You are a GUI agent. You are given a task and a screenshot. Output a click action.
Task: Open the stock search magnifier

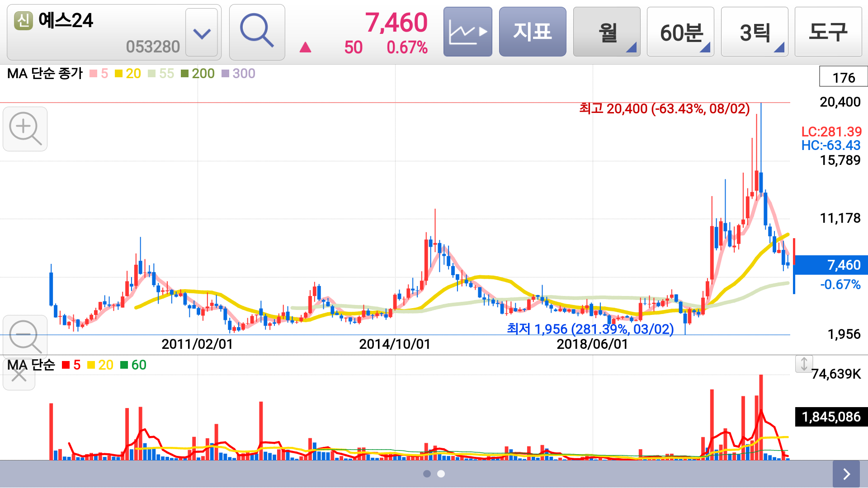(x=257, y=32)
